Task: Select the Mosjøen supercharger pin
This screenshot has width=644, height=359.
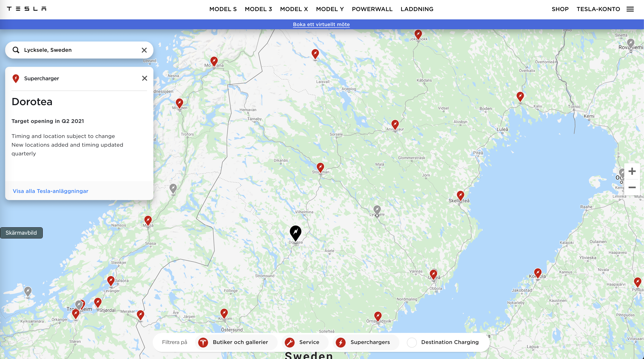Action: coord(179,103)
